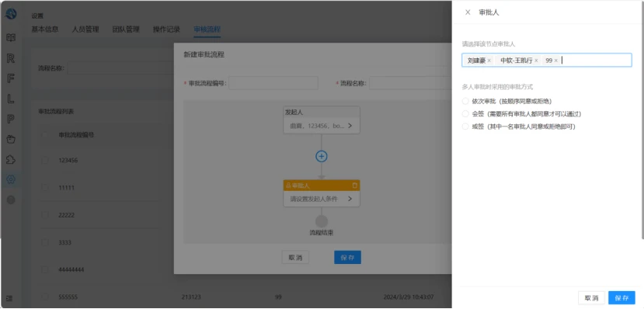Click the approver multi-select input box
The width and height of the screenshot is (644, 309).
(x=547, y=61)
